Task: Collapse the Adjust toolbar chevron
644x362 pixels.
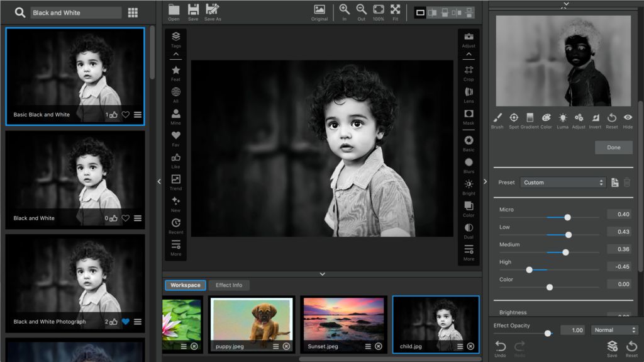Action: (x=469, y=54)
